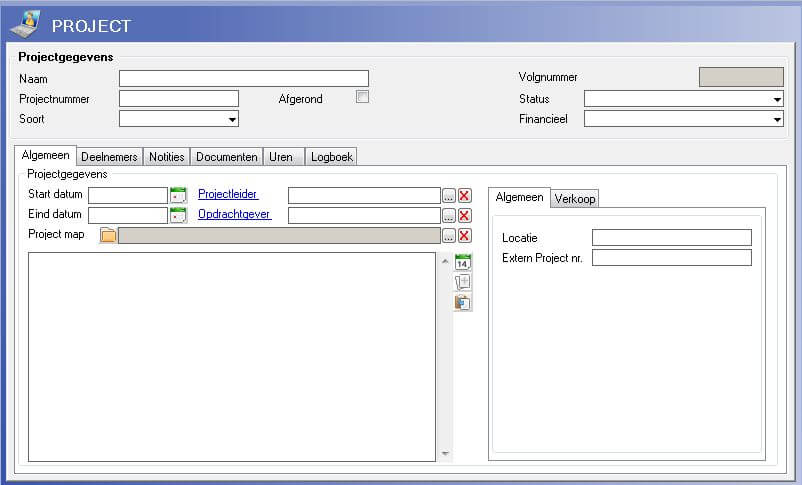
Task: Toggle the Afgerond checkbox
Action: pos(362,97)
